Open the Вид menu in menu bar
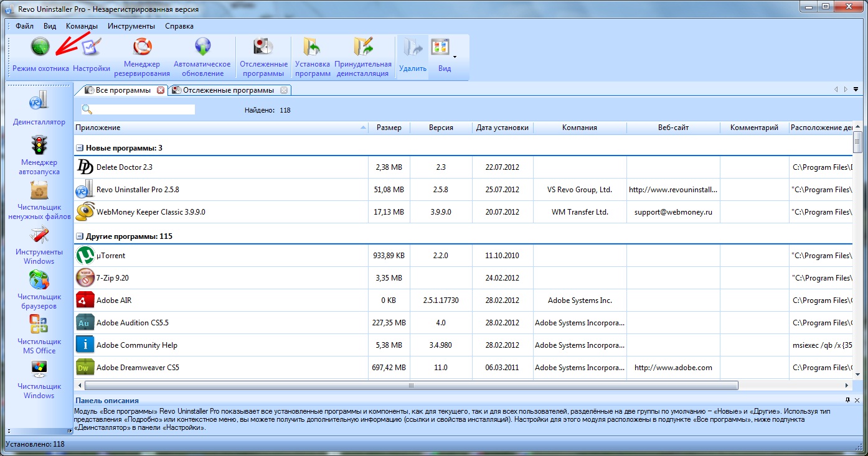This screenshot has height=456, width=868. pyautogui.click(x=50, y=26)
